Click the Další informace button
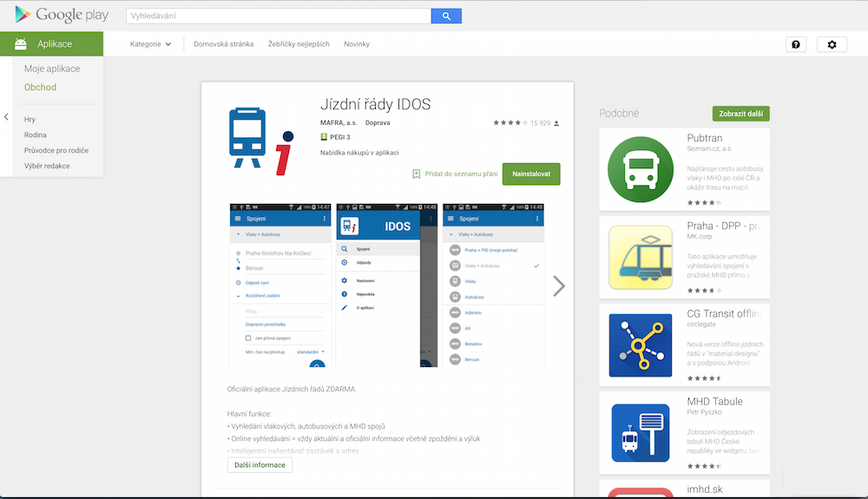868x499 pixels. coord(260,465)
